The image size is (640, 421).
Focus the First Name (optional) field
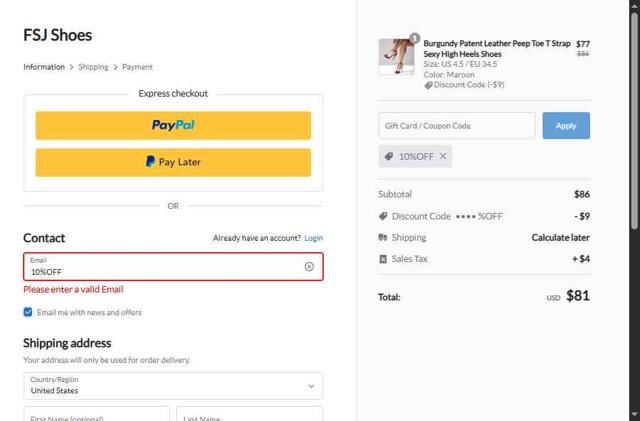[96, 414]
